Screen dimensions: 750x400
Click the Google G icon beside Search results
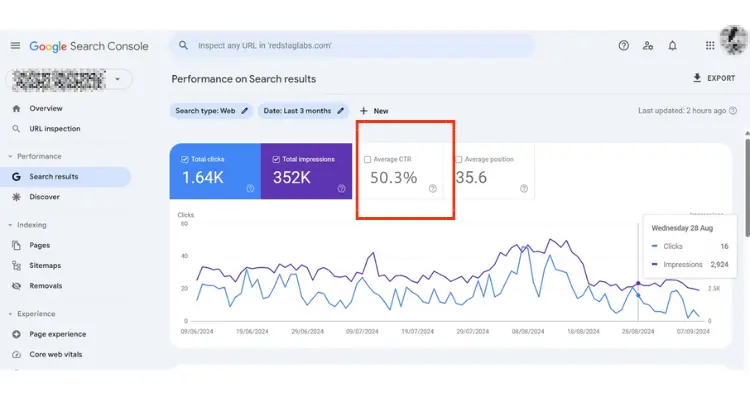pyautogui.click(x=16, y=177)
